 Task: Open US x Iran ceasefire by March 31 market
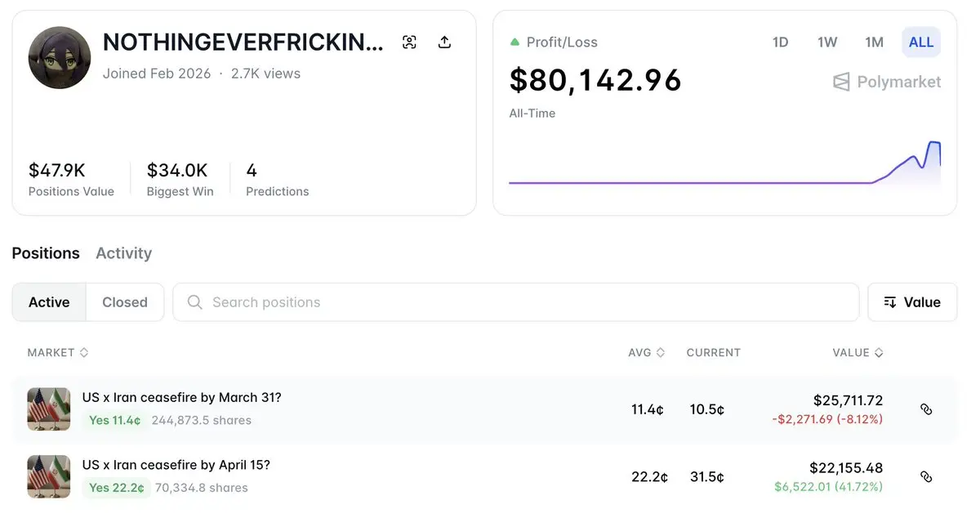(181, 398)
